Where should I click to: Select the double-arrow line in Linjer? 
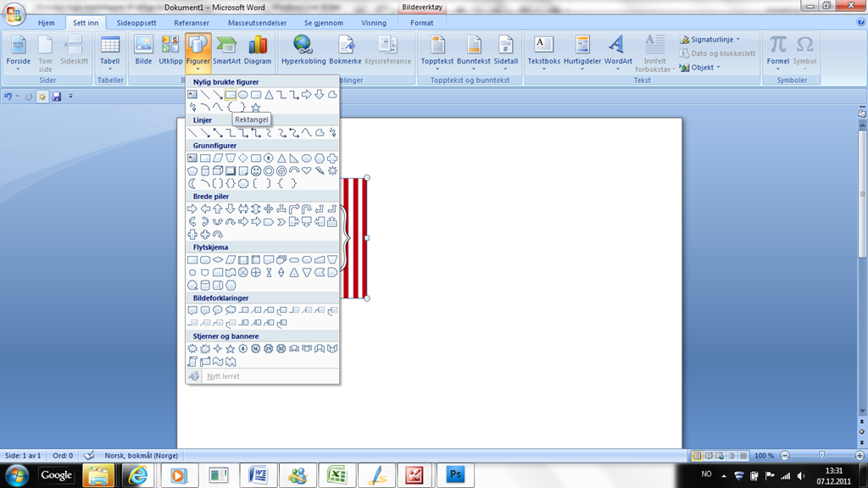tap(218, 133)
